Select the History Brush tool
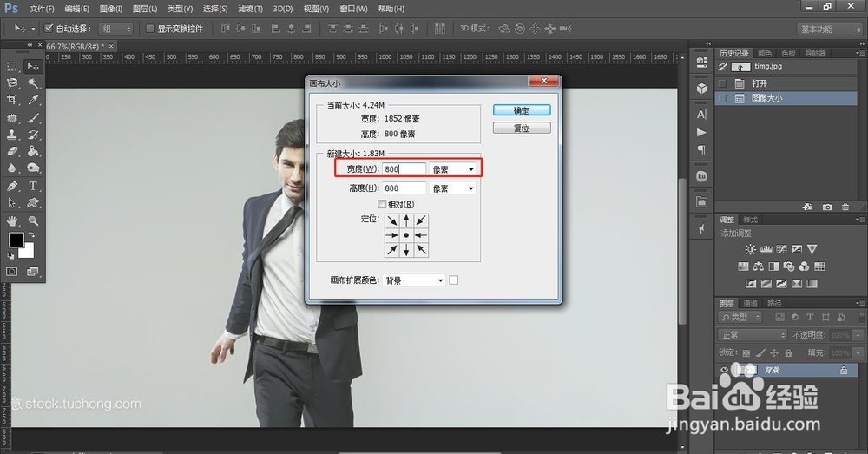 (33, 135)
